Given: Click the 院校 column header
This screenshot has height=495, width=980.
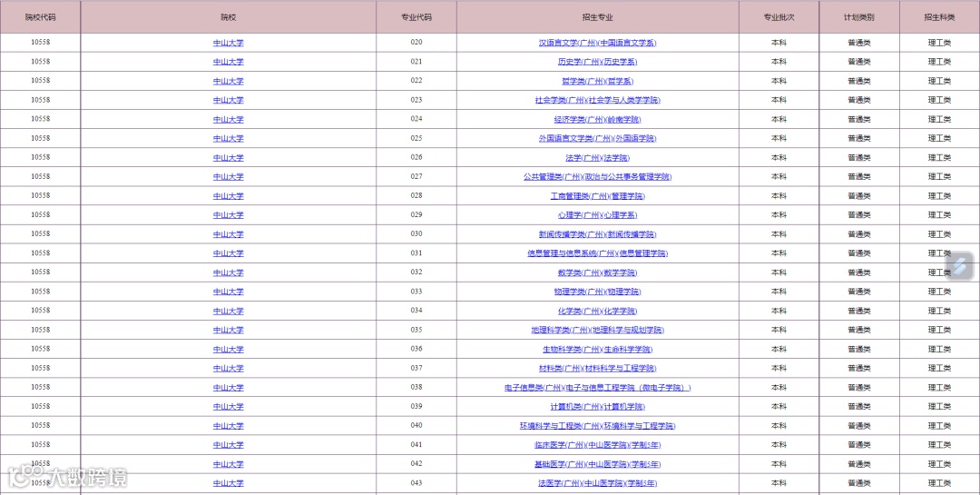Looking at the screenshot, I should [x=228, y=17].
